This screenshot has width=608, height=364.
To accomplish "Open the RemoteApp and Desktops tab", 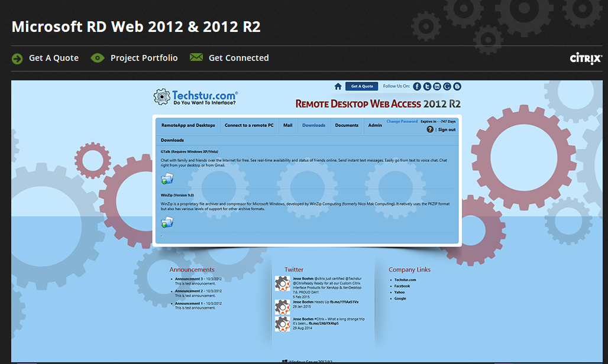I will pyautogui.click(x=188, y=125).
